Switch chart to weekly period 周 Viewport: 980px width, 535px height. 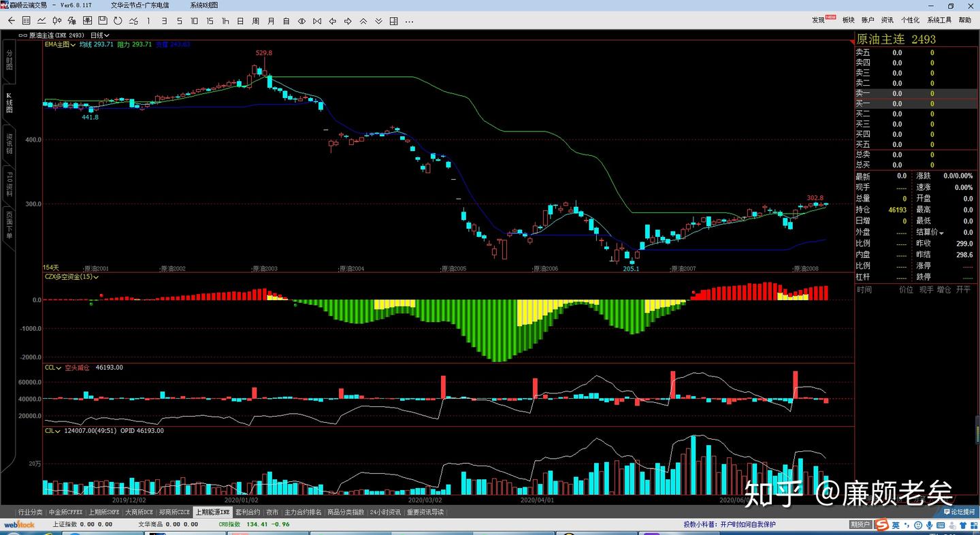[x=256, y=21]
